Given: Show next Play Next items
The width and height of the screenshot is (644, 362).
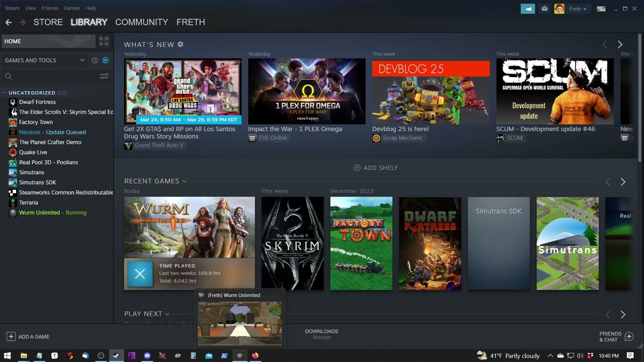Looking at the screenshot, I should click(623, 314).
